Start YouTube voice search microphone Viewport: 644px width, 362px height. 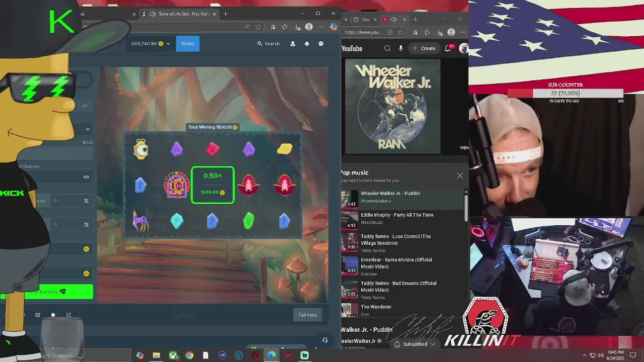(x=401, y=48)
